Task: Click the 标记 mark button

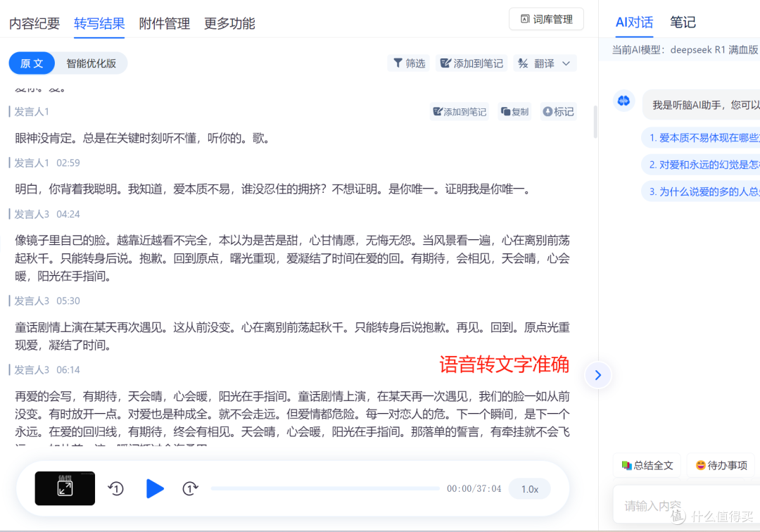Action: [x=558, y=111]
